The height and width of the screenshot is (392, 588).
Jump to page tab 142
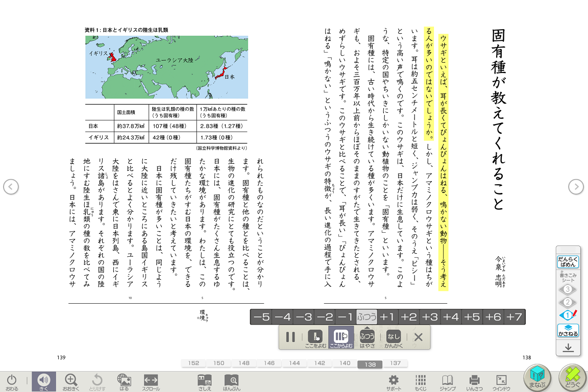click(320, 363)
